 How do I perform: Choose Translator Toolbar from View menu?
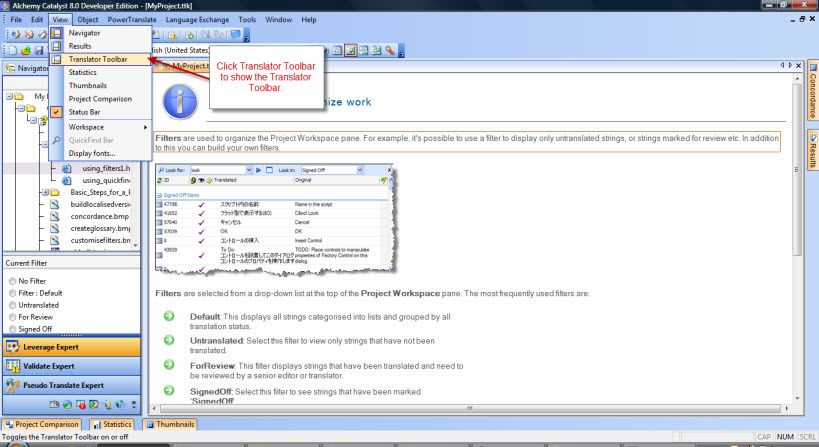100,59
